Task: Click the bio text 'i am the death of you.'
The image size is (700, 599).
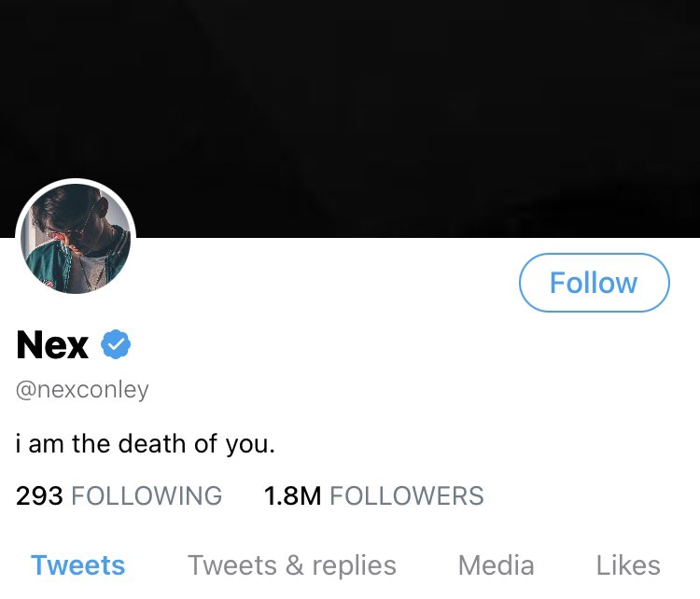Action: pos(145,444)
